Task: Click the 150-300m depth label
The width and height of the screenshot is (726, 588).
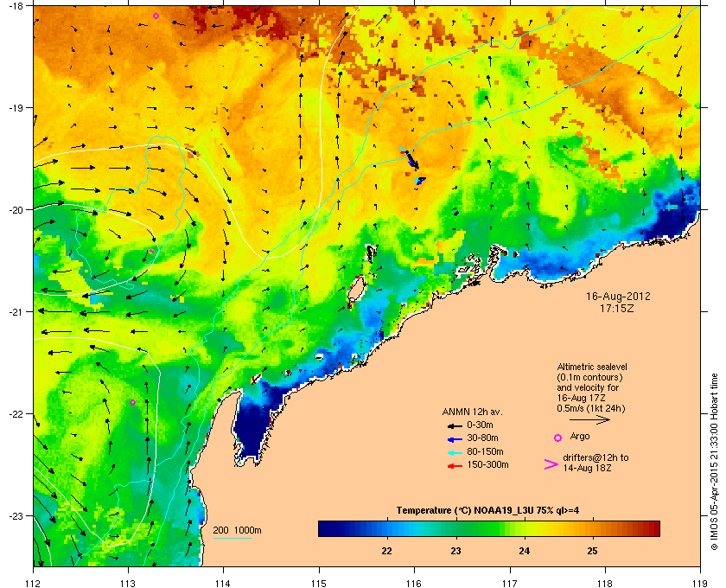Action: point(487,464)
